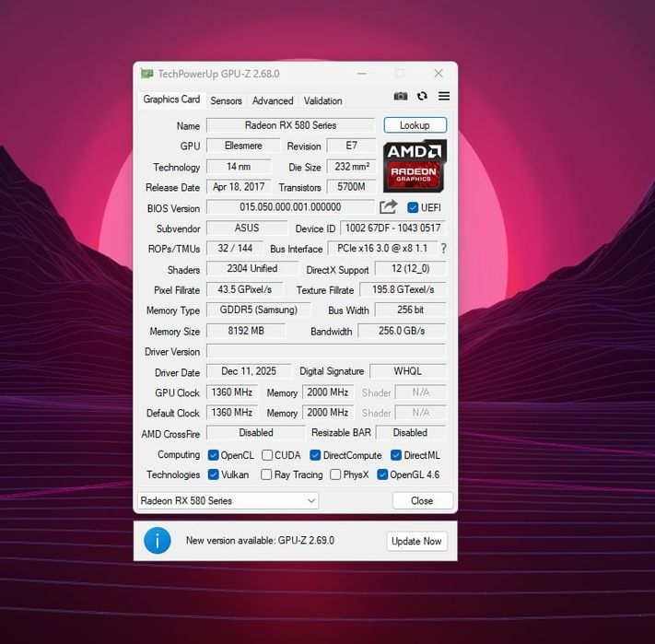This screenshot has width=655, height=644.
Task: Click the Bus Width value 256 bit
Action: (411, 310)
